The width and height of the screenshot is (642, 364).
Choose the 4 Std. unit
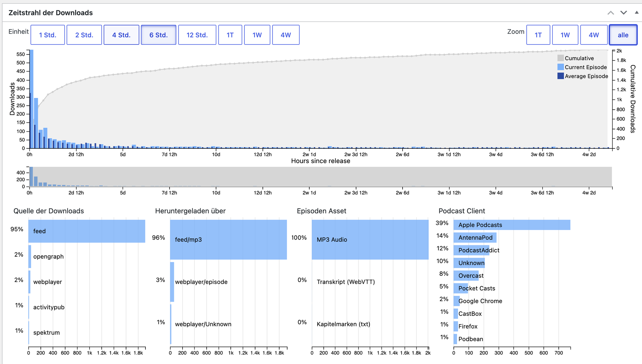pos(121,35)
